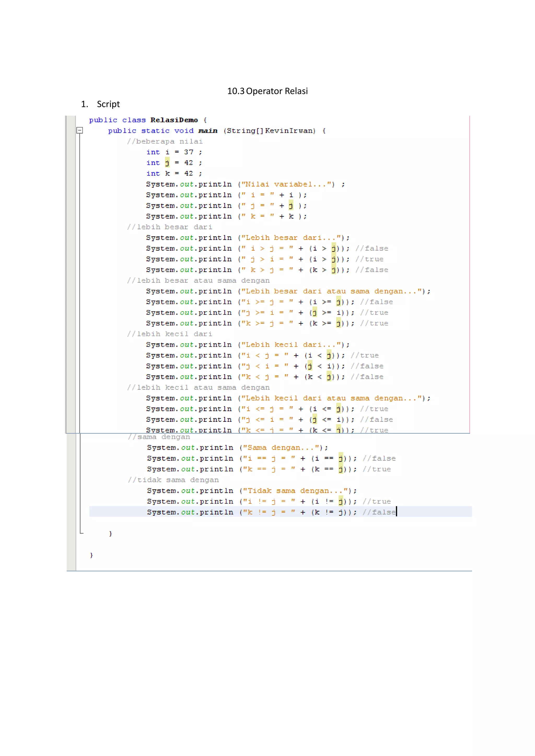The height and width of the screenshot is (756, 535).
Task: Click the highlighted j in "int j = 42"
Action: coord(167,163)
